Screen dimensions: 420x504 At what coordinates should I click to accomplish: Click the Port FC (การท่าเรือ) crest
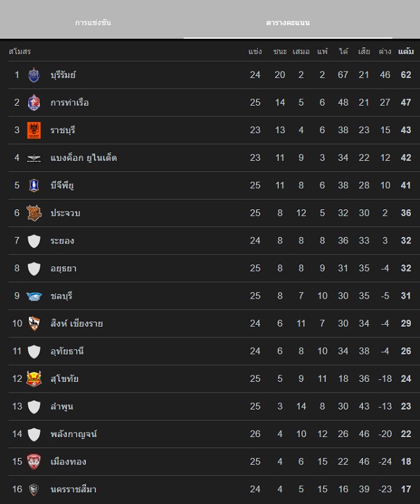click(34, 102)
